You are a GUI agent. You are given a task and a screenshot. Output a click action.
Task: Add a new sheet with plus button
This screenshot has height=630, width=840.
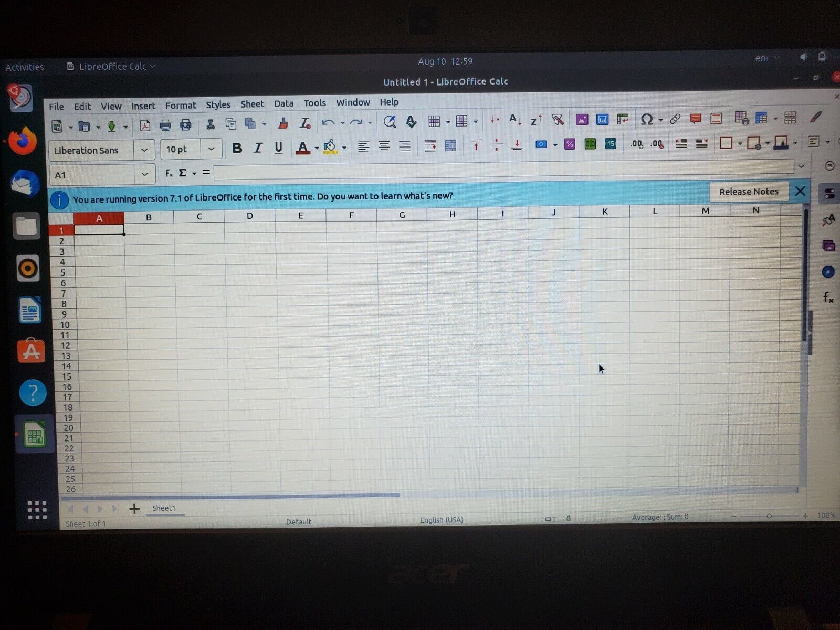click(x=134, y=509)
